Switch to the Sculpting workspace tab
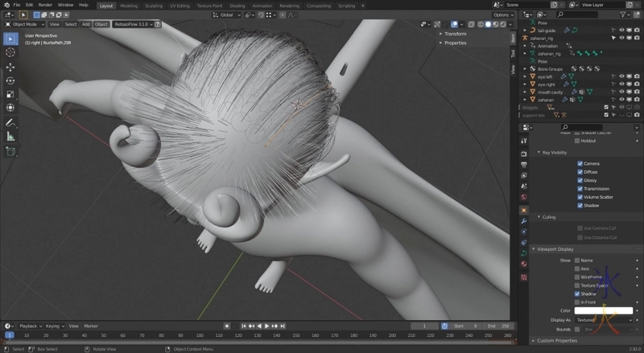 click(153, 5)
